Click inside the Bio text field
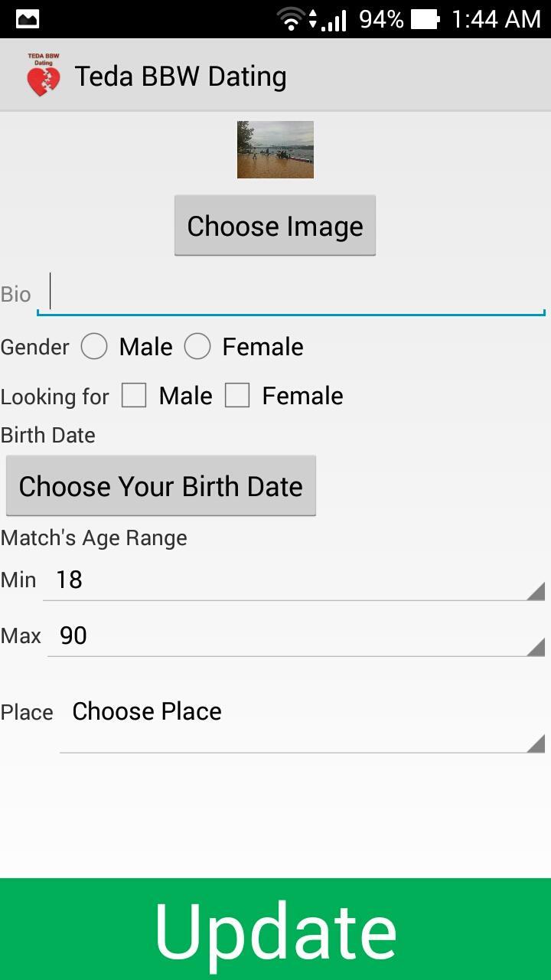This screenshot has width=551, height=980. tap(291, 293)
